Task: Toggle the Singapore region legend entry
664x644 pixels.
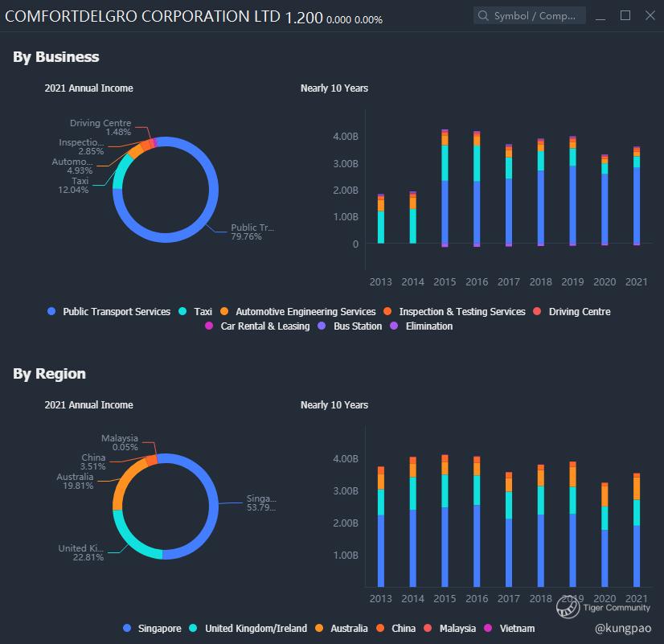Action: [152, 629]
